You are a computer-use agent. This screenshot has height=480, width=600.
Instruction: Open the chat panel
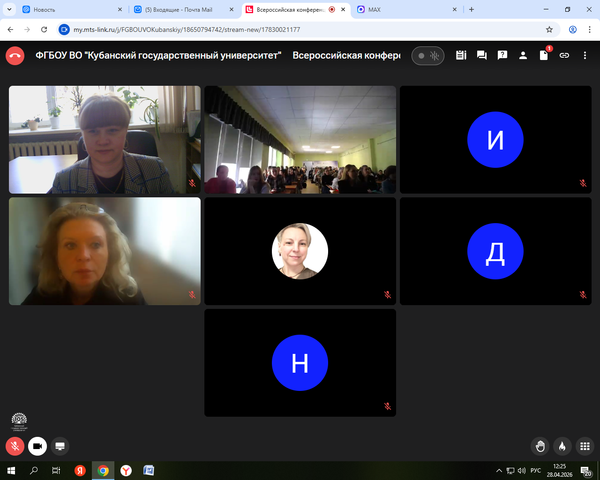[482, 56]
